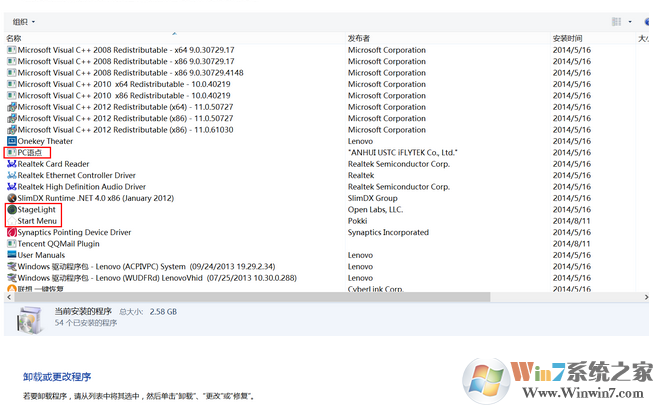The width and height of the screenshot is (660, 407).
Task: Select Synaptics Pointing Device Driver entry
Action: coord(75,232)
